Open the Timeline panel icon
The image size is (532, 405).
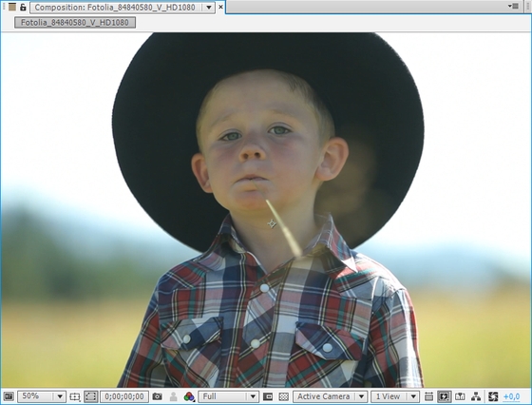460,396
